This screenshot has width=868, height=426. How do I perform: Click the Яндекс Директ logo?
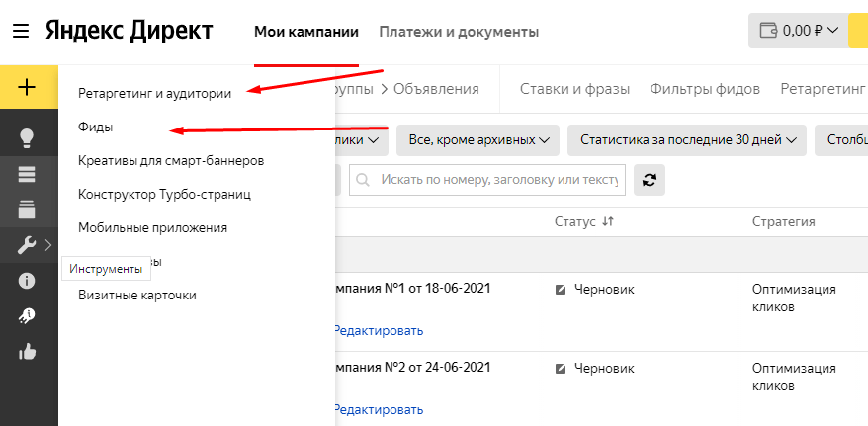click(x=129, y=31)
